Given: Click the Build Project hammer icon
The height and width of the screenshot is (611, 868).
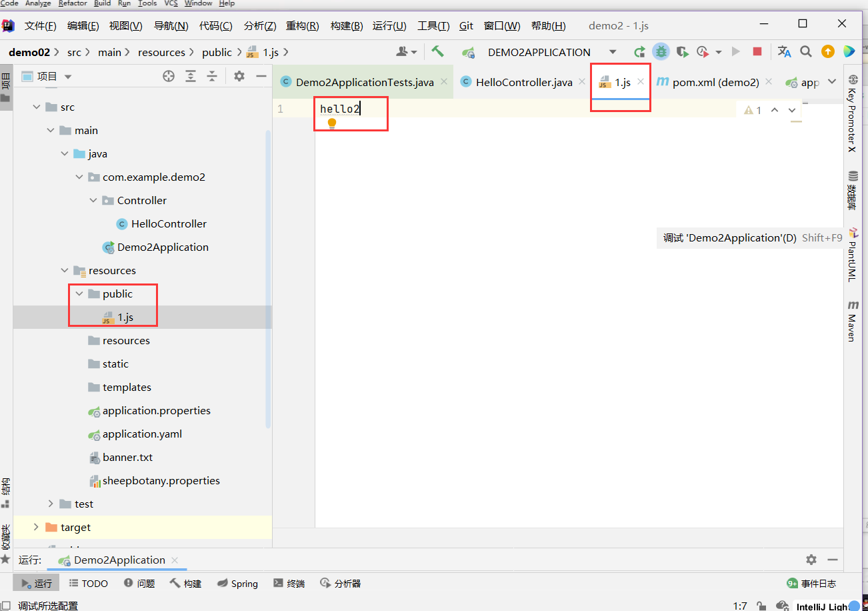Looking at the screenshot, I should coord(437,51).
